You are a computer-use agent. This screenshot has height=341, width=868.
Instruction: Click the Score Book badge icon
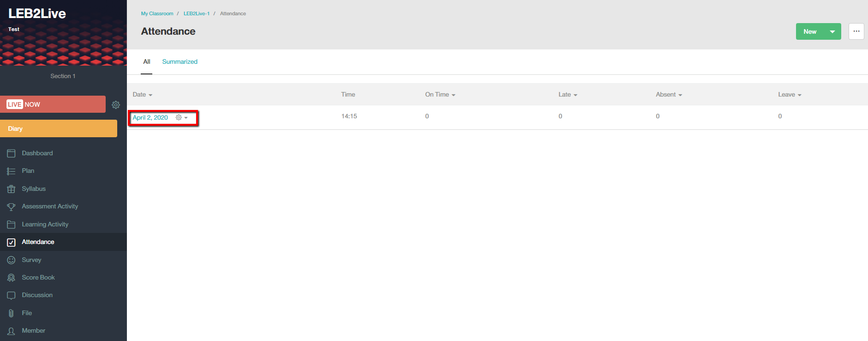(11, 278)
